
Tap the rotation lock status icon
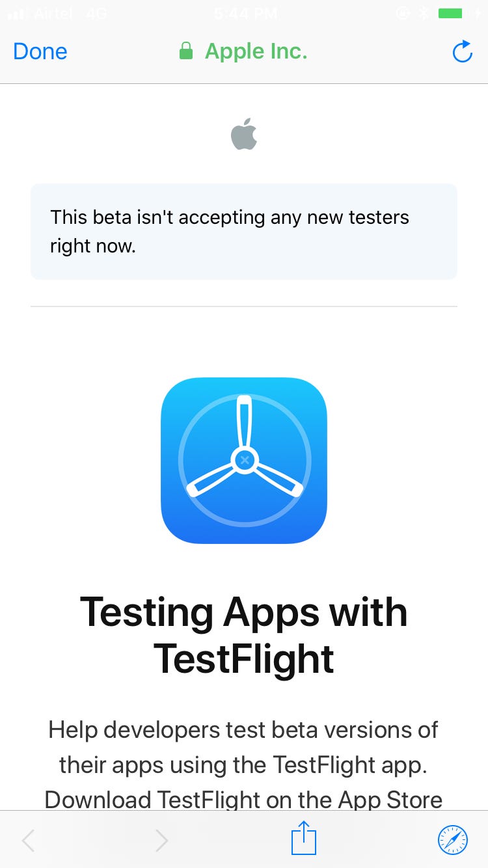403,13
